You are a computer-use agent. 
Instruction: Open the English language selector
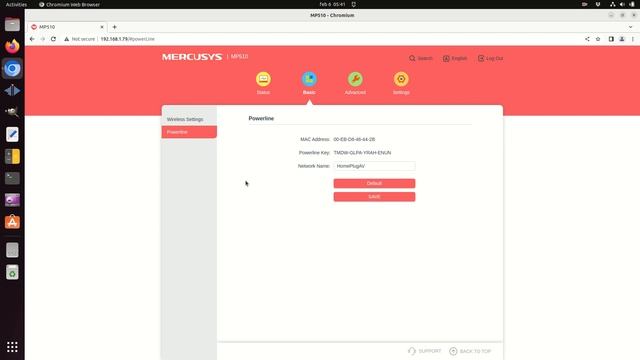tap(455, 58)
